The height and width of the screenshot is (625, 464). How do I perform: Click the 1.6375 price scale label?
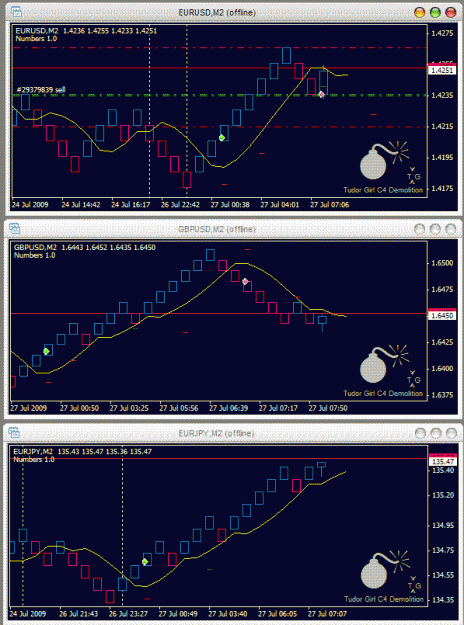(442, 395)
